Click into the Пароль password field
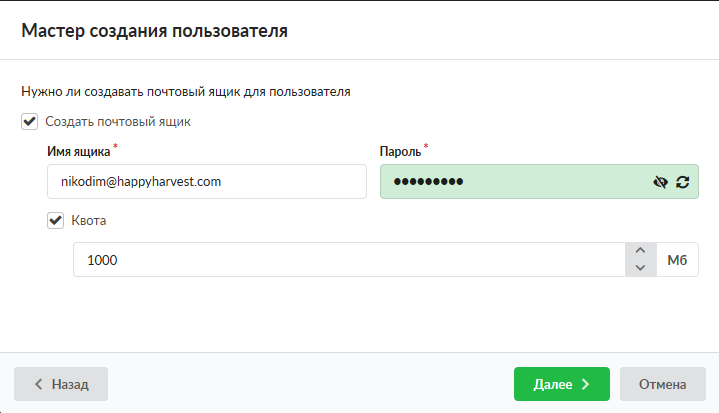Image resolution: width=719 pixels, height=413 pixels. coord(510,182)
